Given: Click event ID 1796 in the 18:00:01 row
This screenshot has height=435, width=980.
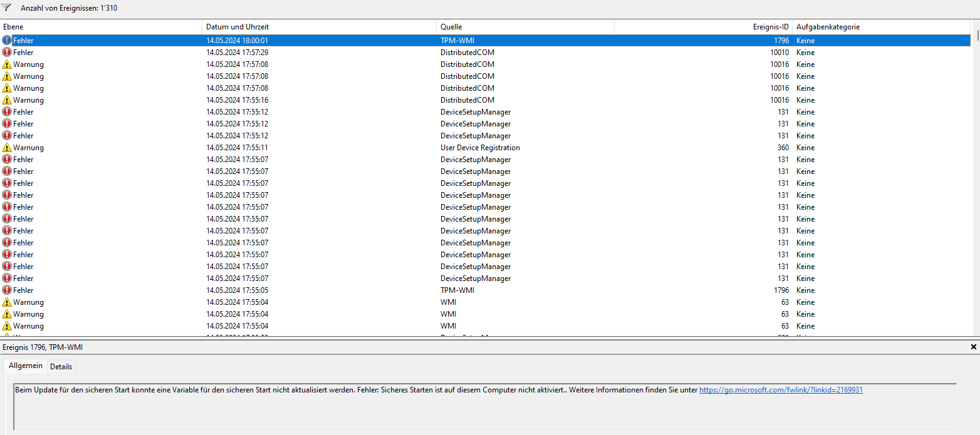Looking at the screenshot, I should (781, 40).
